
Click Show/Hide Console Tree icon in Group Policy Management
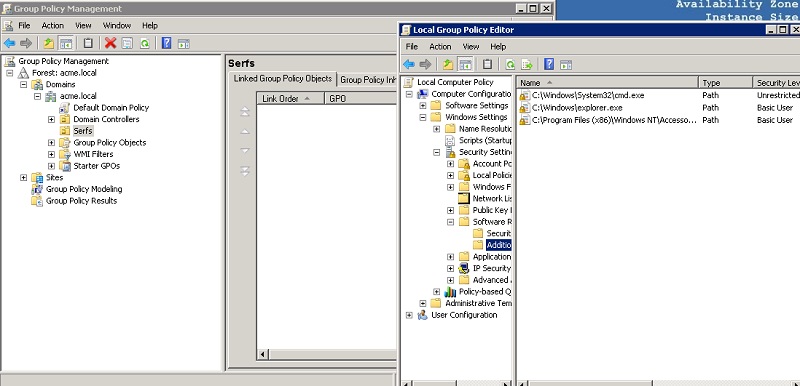click(65, 43)
